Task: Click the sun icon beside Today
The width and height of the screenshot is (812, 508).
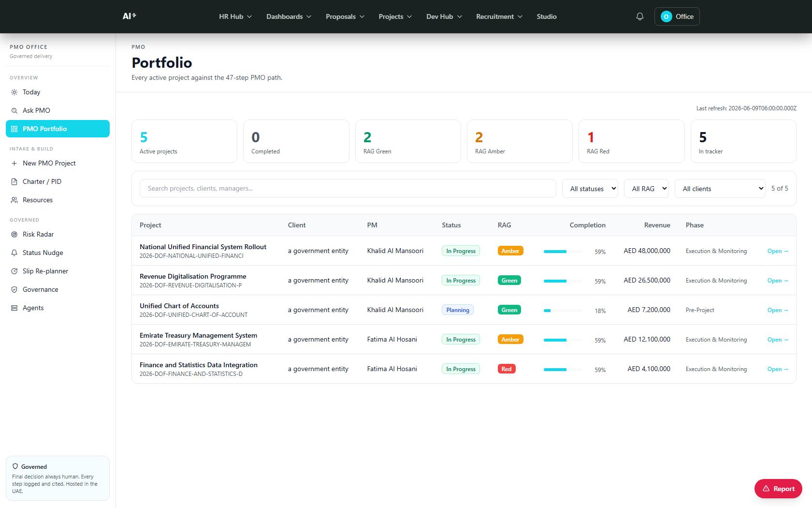Action: (14, 92)
